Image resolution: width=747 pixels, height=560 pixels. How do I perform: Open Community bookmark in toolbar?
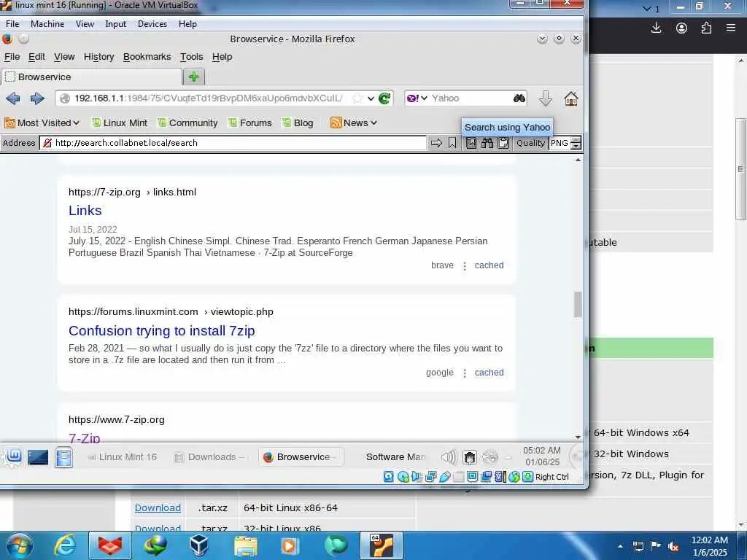187,122
